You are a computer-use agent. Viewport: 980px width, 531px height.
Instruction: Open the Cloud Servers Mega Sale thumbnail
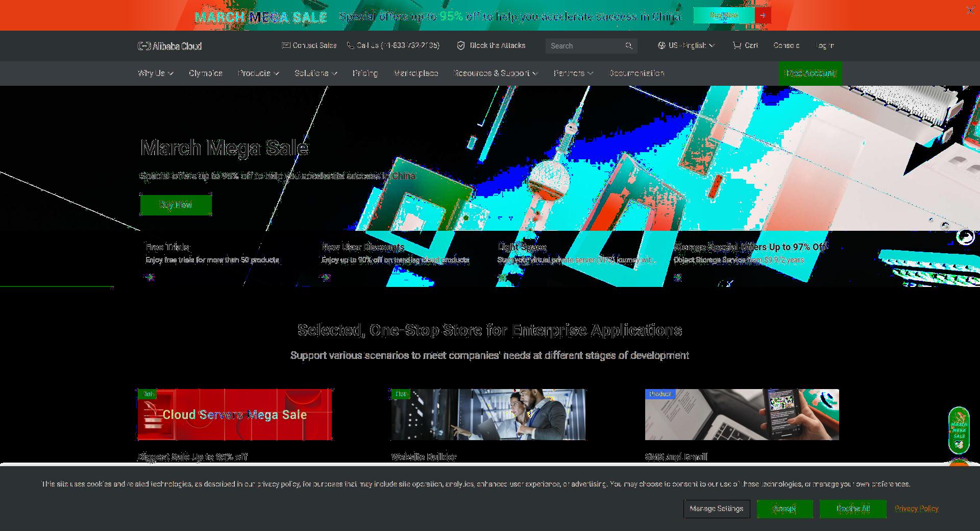(x=235, y=415)
